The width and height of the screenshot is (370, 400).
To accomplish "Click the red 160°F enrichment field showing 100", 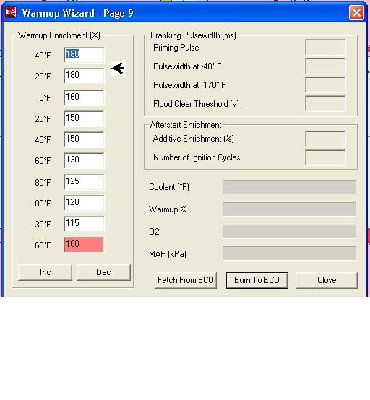I will (84, 245).
